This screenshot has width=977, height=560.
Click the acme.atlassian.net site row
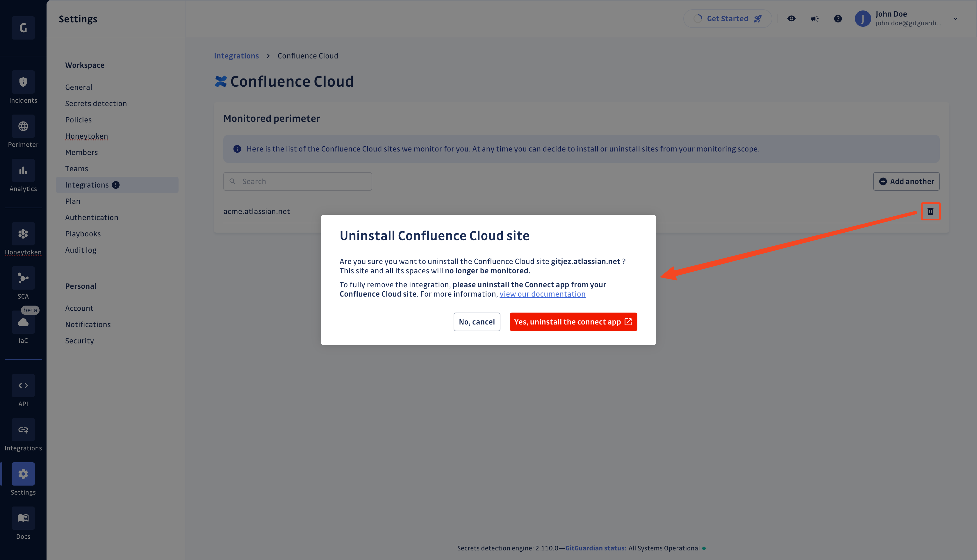tap(581, 211)
